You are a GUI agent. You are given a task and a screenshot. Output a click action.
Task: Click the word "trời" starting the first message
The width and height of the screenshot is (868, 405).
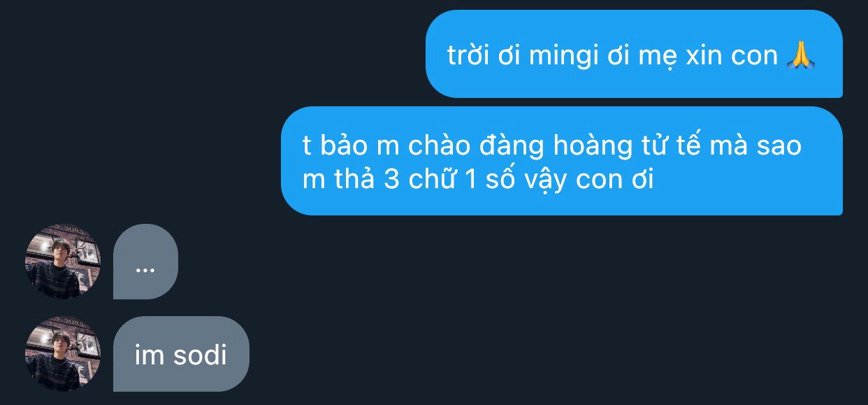pos(467,56)
